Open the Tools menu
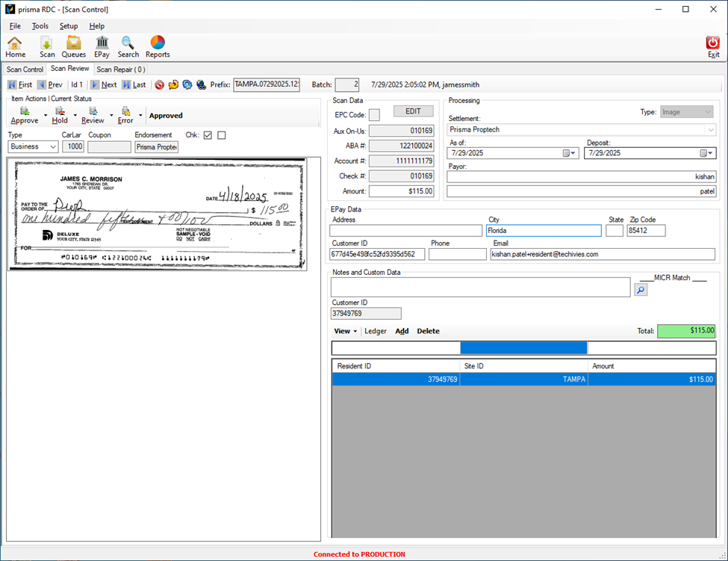 click(40, 26)
